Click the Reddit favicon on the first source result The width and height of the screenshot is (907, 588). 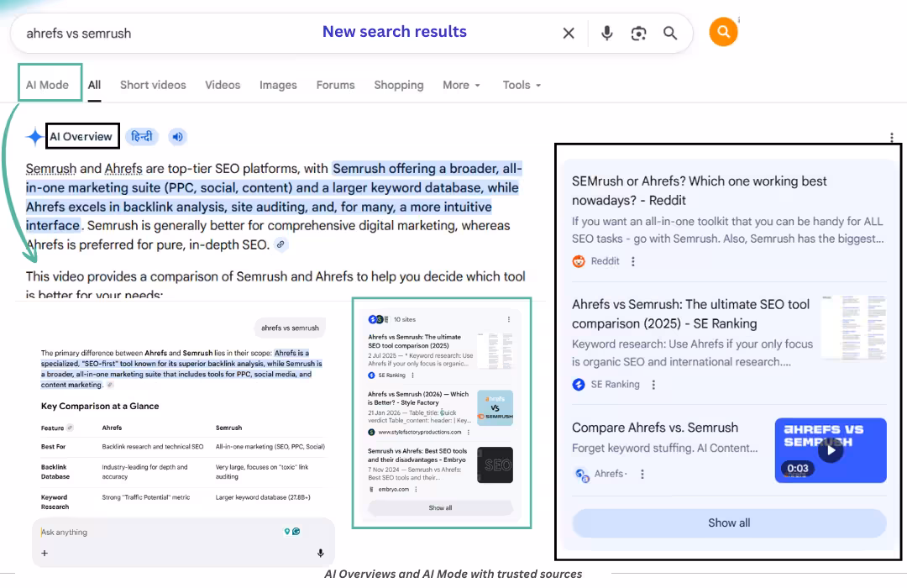click(x=577, y=260)
